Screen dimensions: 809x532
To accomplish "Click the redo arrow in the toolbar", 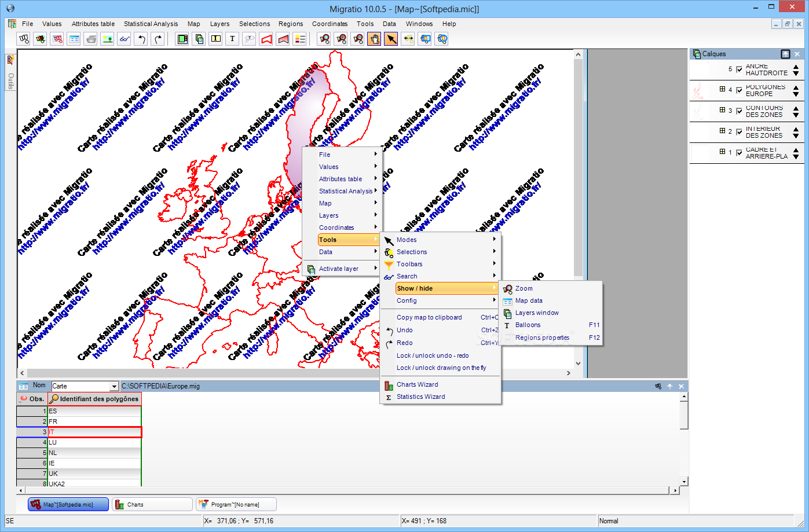I will (158, 39).
